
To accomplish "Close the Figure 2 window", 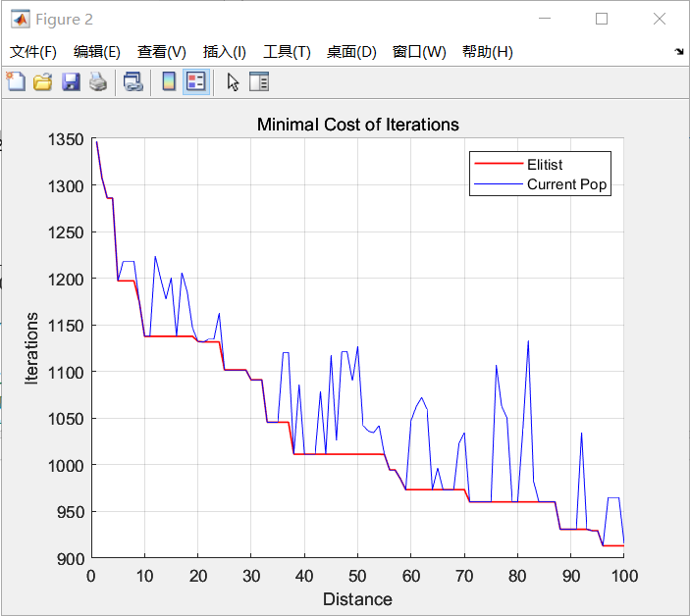I will (660, 19).
